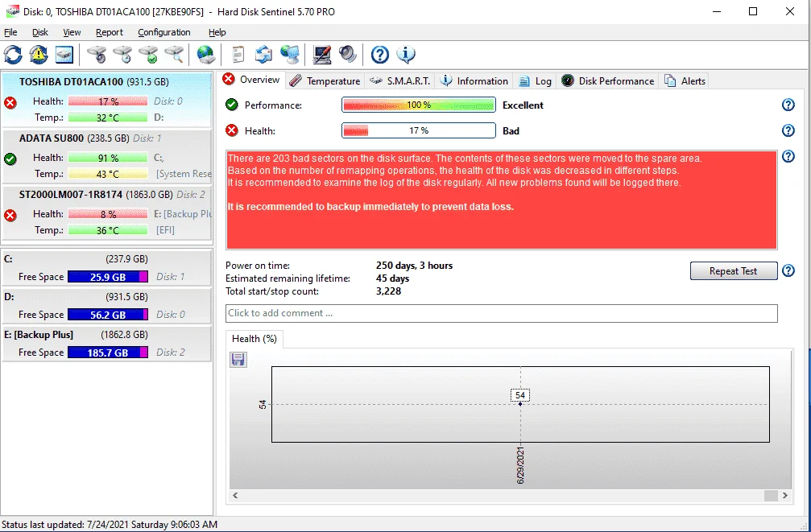The width and height of the screenshot is (811, 532).
Task: Click the '45 days' estimated lifetime value
Action: [392, 278]
